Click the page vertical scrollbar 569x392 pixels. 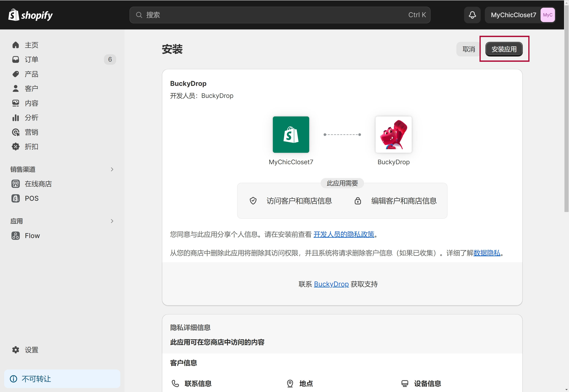[566, 108]
